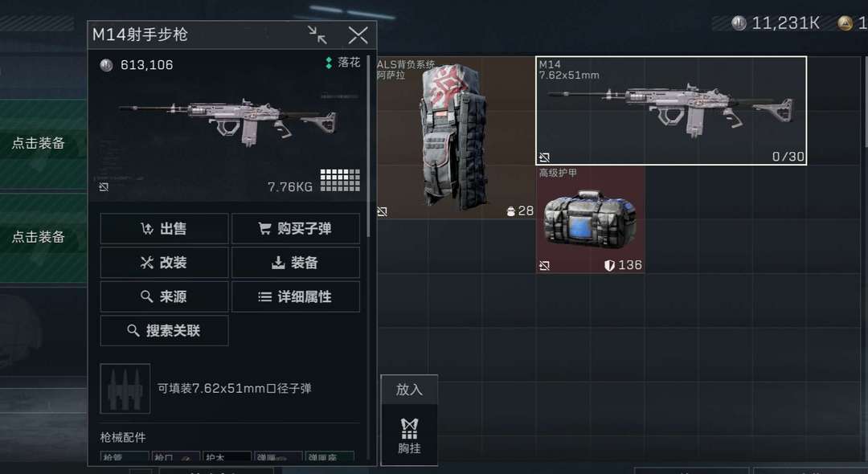Viewport: 868px width, 474px height.
Task: Click the 出售 sell button
Action: tap(164, 228)
